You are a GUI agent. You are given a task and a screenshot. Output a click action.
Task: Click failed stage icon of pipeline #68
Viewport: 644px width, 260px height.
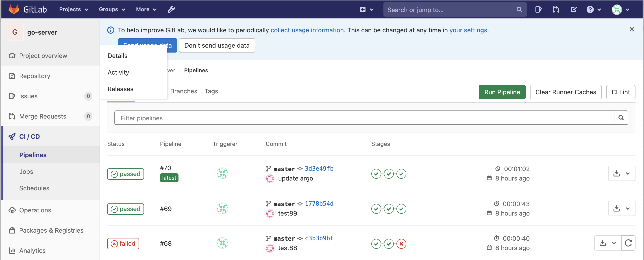click(401, 243)
